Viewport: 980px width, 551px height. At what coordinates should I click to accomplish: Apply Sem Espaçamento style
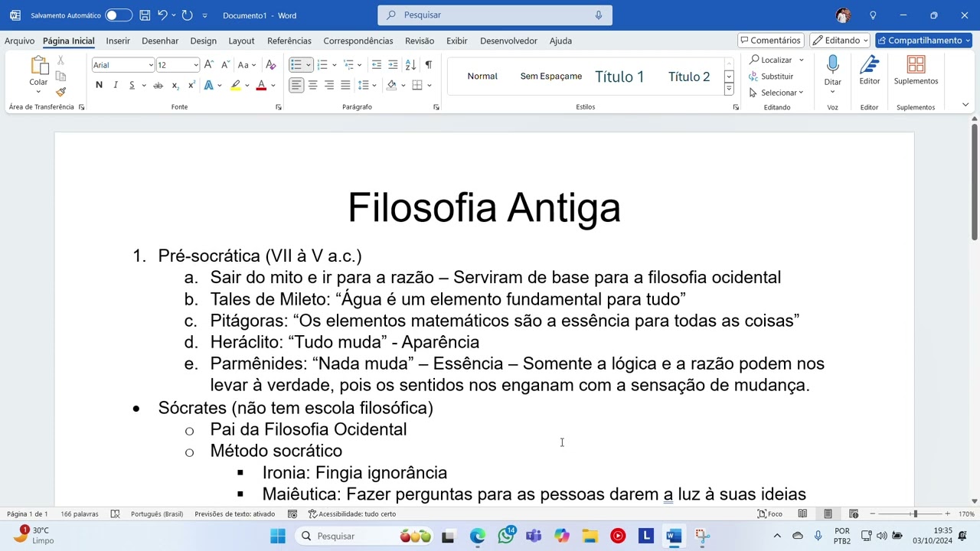[x=551, y=77]
